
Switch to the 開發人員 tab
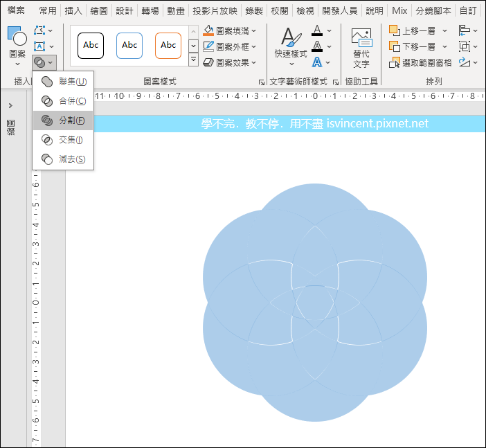click(x=340, y=11)
